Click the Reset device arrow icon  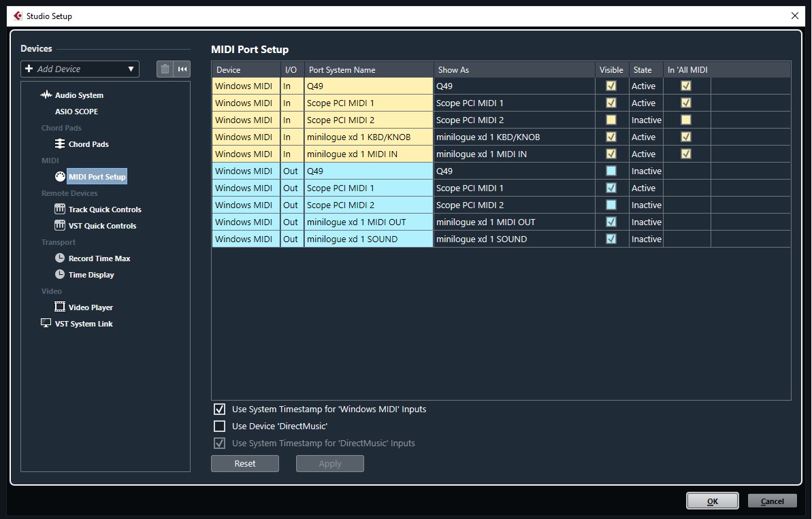point(182,69)
